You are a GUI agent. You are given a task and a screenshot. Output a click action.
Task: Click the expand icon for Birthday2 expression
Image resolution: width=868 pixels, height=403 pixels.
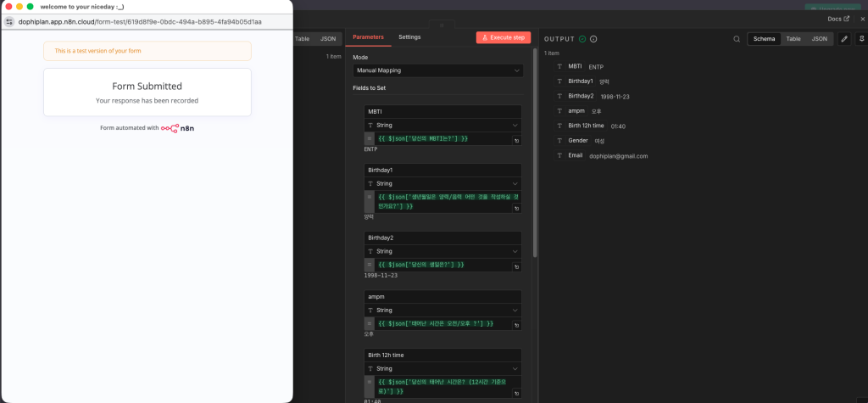pyautogui.click(x=516, y=266)
